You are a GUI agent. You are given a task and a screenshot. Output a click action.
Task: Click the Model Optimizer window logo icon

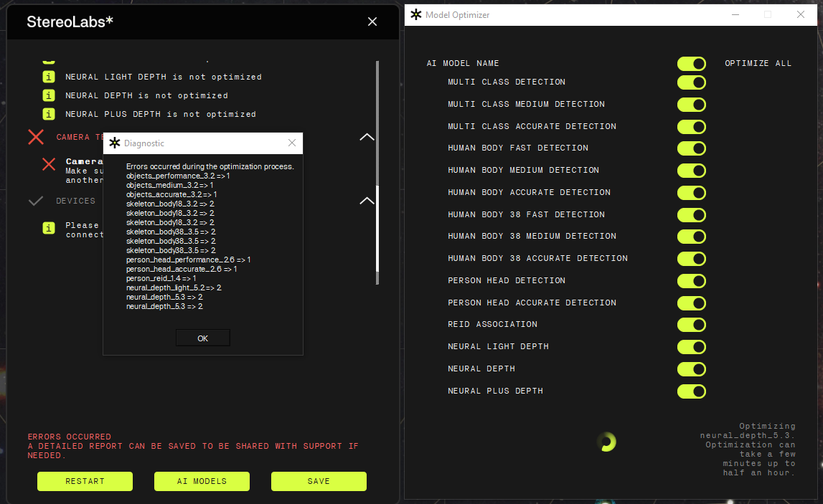(415, 14)
